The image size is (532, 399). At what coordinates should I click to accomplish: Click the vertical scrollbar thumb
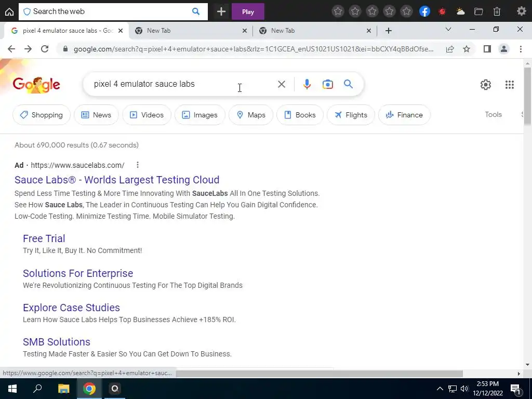(527, 97)
